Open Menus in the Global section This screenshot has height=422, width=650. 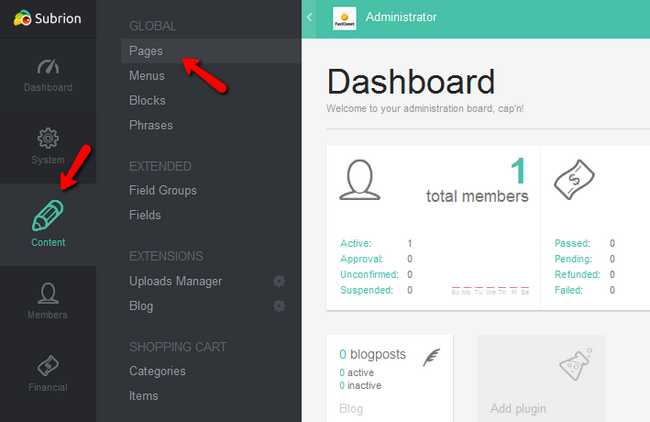147,76
